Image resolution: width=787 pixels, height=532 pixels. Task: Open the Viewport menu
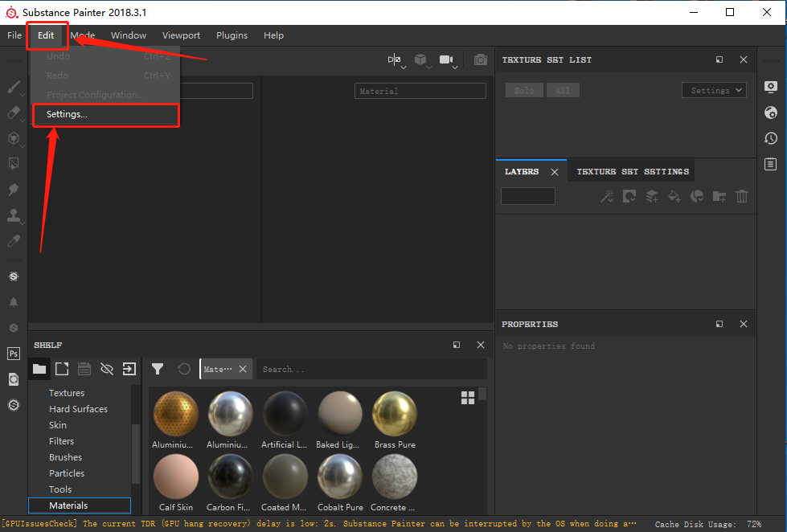point(181,35)
